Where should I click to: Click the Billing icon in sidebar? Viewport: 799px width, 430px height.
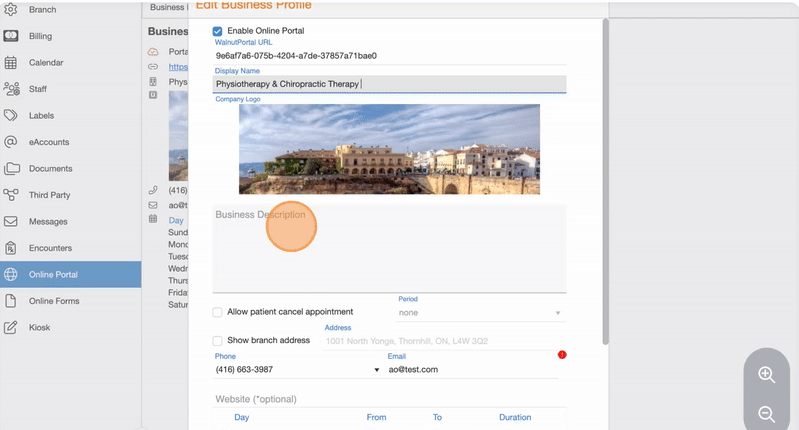[x=11, y=36]
